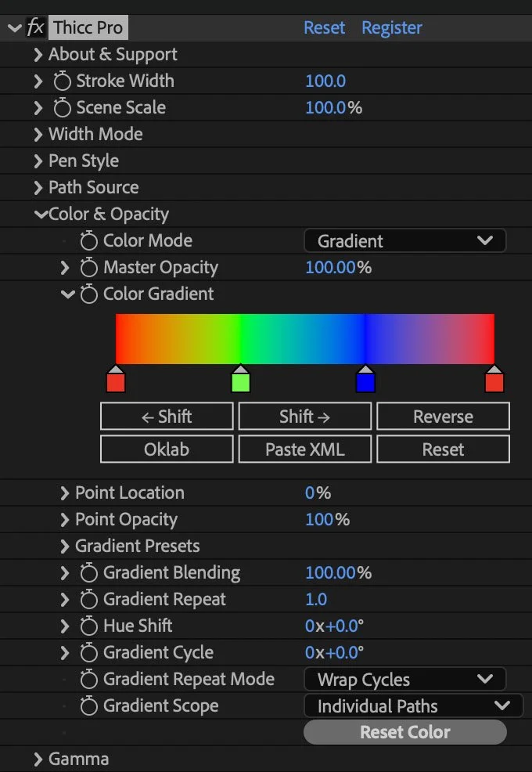
Task: Expand the Scene Scale property
Action: tap(38, 107)
